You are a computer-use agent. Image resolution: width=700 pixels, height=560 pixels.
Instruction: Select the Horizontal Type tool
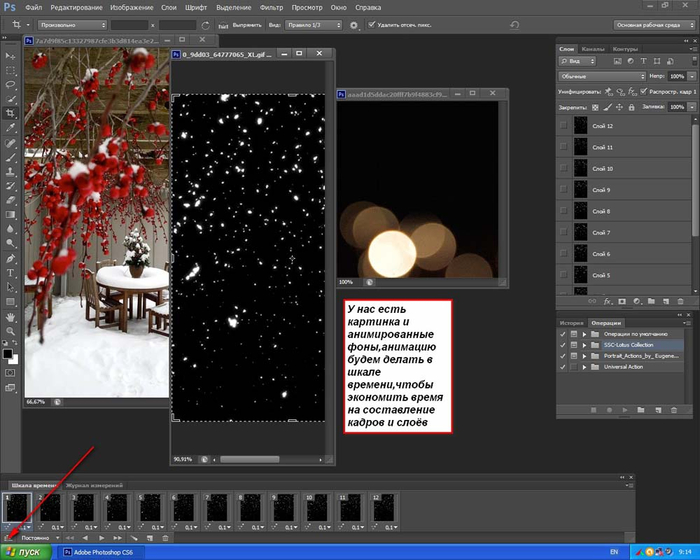pos(10,272)
